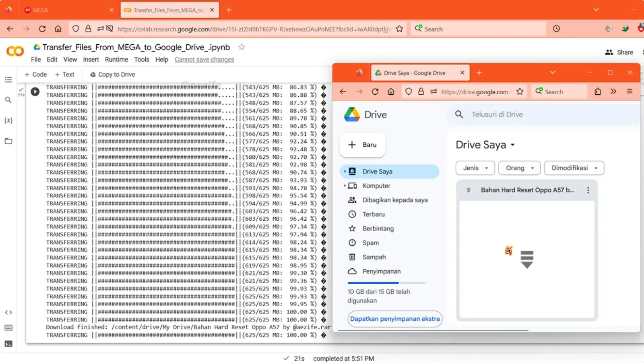The width and height of the screenshot is (644, 363).
Task: Click the Baru button in Drive
Action: tap(362, 145)
